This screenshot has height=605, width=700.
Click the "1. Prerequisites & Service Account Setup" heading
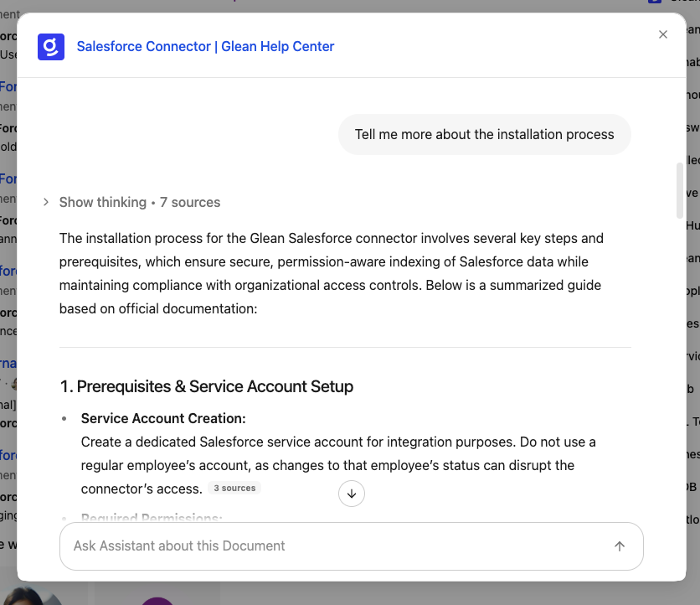point(207,386)
